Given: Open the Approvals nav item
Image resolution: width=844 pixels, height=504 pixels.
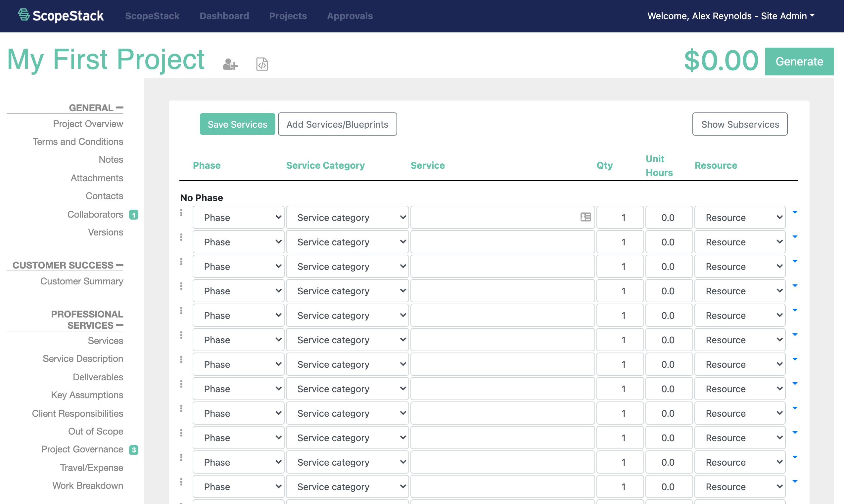Looking at the screenshot, I should click(350, 16).
